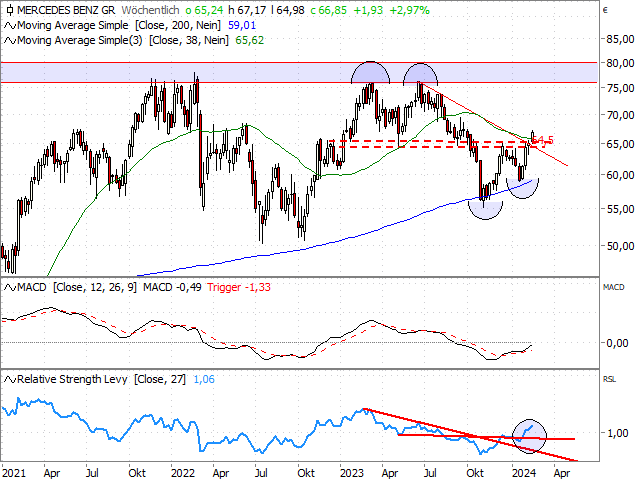Click the MACD axis title on right
The width and height of the screenshot is (640, 480).
[x=613, y=287]
